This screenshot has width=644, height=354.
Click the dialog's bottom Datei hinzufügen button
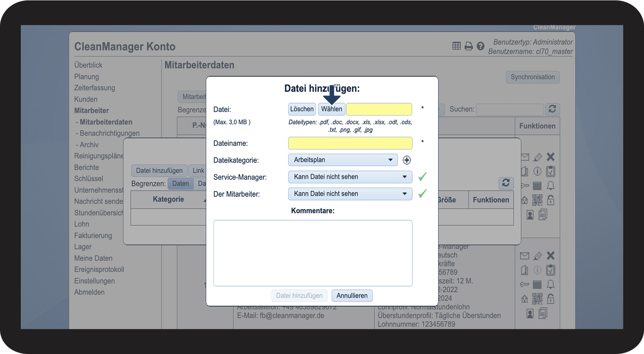click(x=299, y=296)
